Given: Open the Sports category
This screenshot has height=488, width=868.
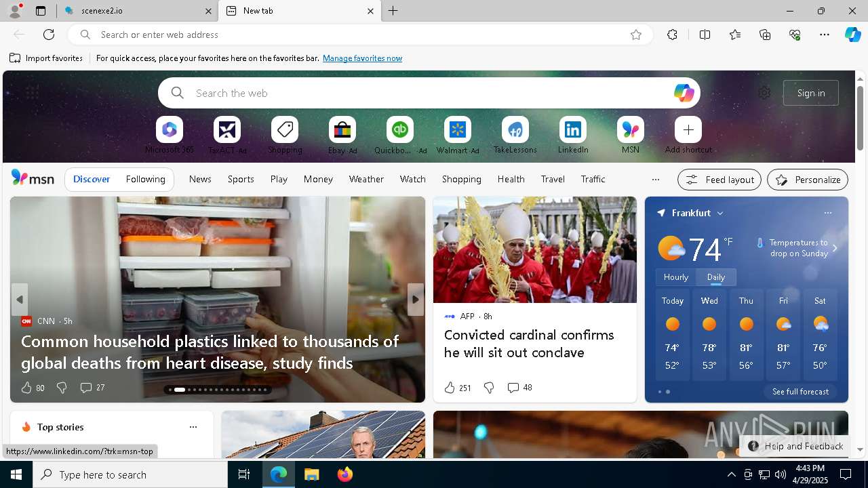Looking at the screenshot, I should click(241, 179).
